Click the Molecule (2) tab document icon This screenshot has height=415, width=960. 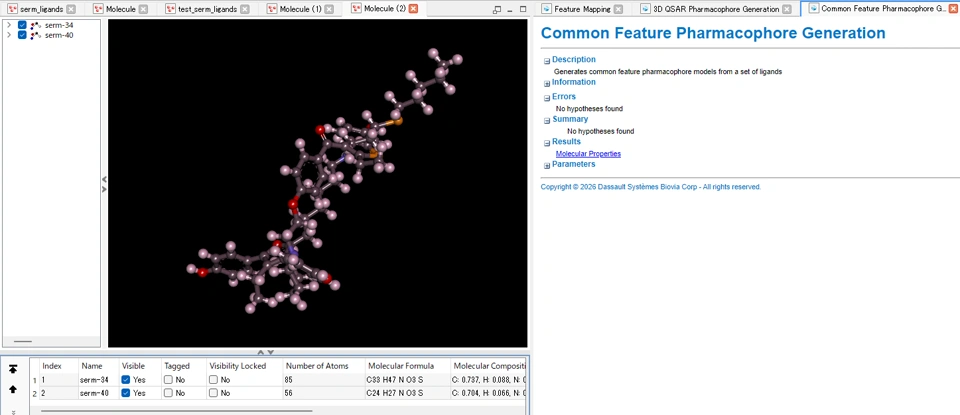[356, 9]
